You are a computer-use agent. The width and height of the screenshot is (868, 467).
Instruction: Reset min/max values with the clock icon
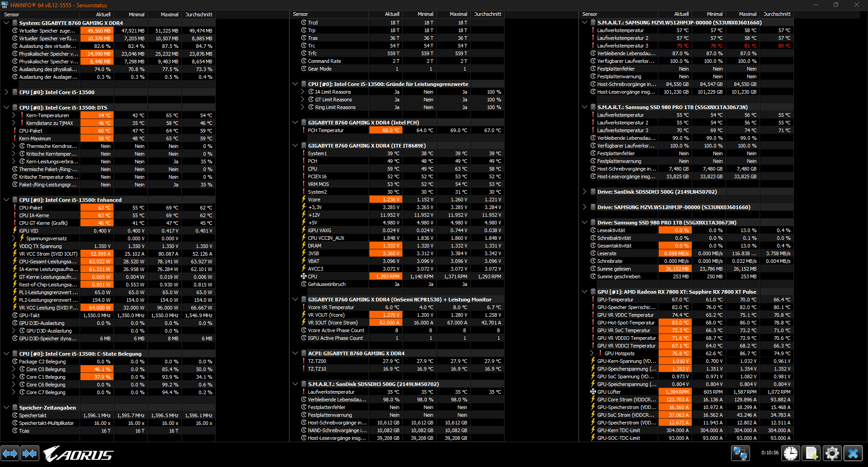(791, 453)
